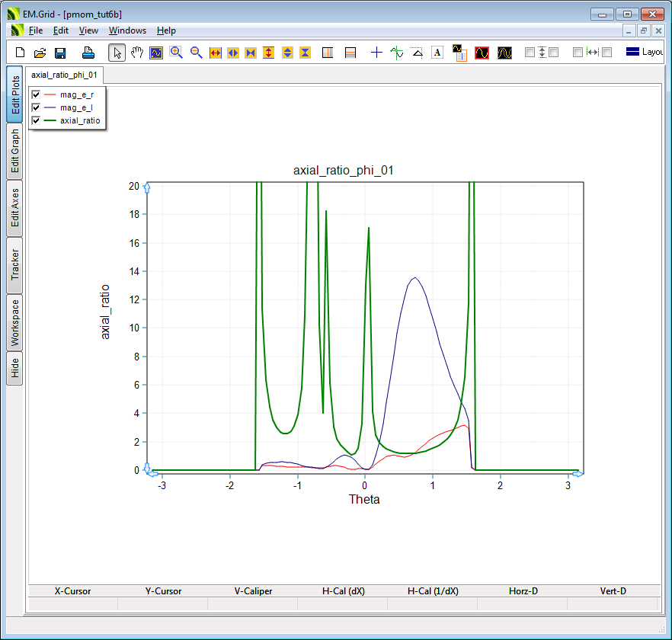Expand the Edit Graph side panel

(x=14, y=151)
